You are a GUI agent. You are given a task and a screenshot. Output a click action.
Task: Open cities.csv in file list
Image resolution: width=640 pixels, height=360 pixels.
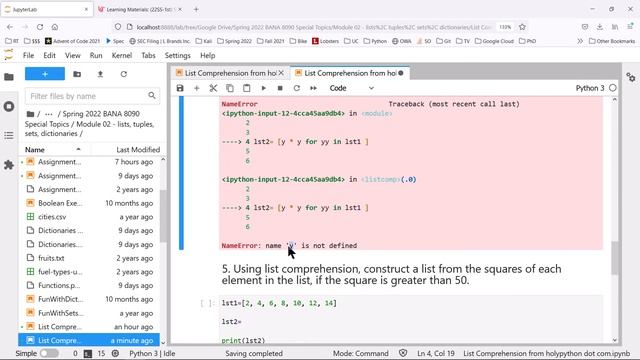89,217
